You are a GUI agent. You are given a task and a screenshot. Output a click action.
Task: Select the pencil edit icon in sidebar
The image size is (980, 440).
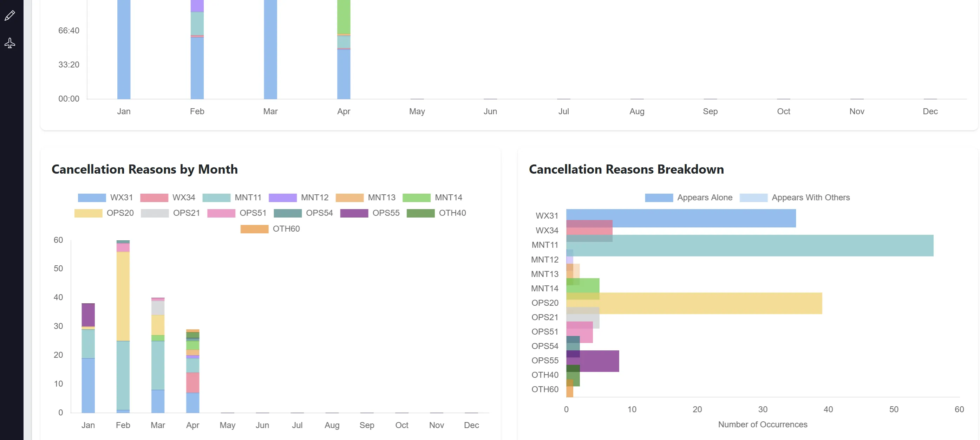tap(9, 15)
